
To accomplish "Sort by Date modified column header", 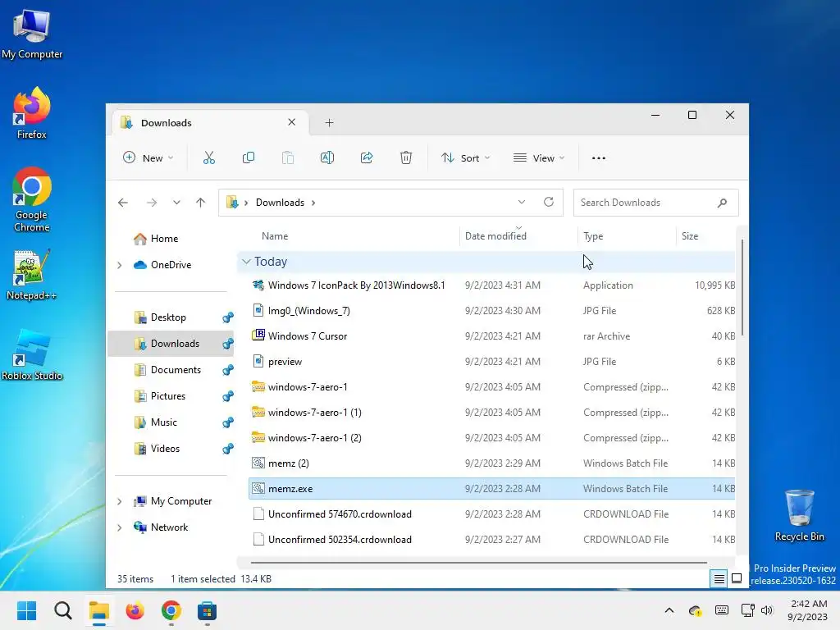I will [x=495, y=235].
